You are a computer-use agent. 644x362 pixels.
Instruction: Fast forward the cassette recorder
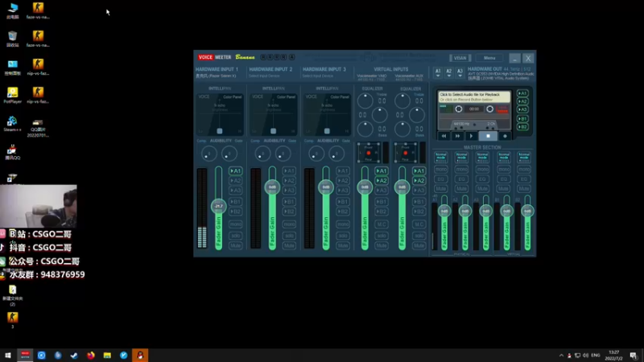pyautogui.click(x=457, y=136)
